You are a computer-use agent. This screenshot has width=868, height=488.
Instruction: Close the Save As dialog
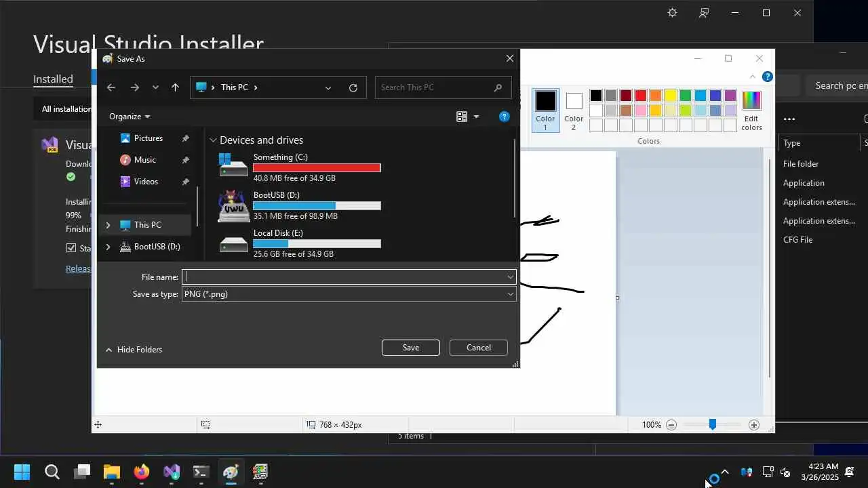point(510,58)
